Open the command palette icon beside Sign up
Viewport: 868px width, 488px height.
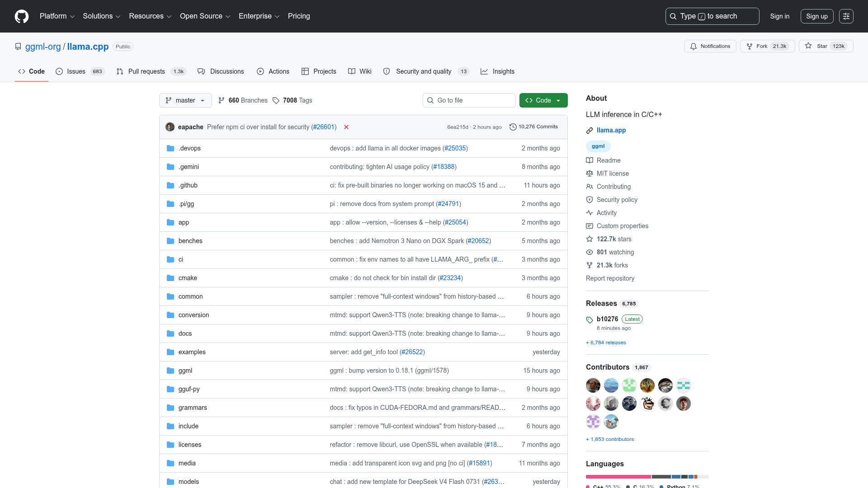click(x=846, y=16)
